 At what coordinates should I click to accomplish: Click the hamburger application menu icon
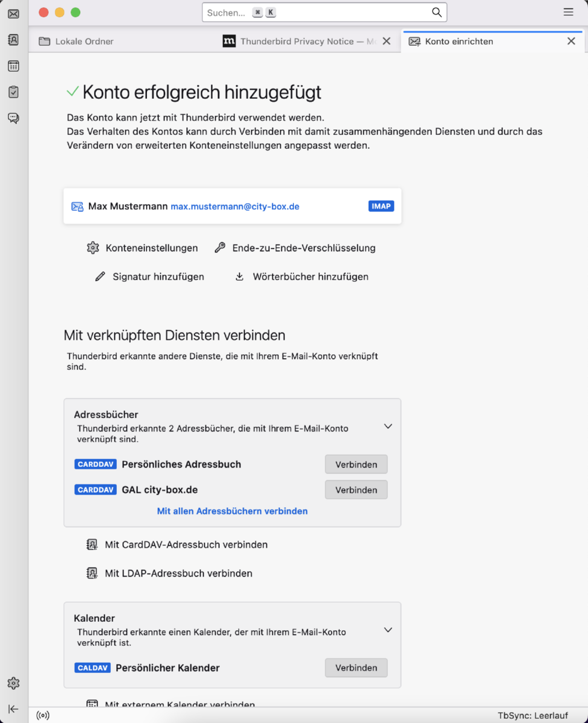(x=568, y=12)
